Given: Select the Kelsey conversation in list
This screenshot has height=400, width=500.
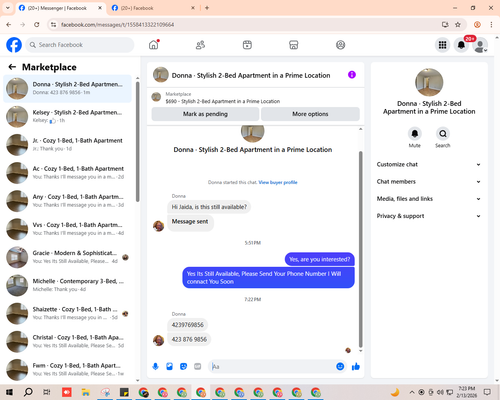Looking at the screenshot, I should [67, 116].
